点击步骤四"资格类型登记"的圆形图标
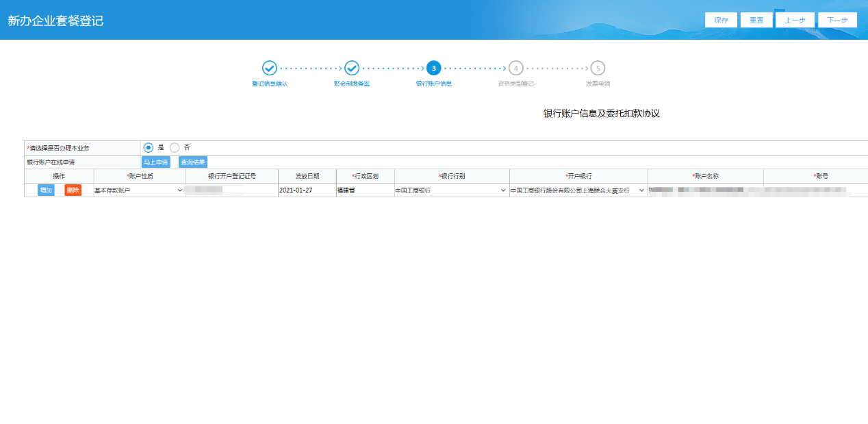868x424 pixels. coord(516,68)
